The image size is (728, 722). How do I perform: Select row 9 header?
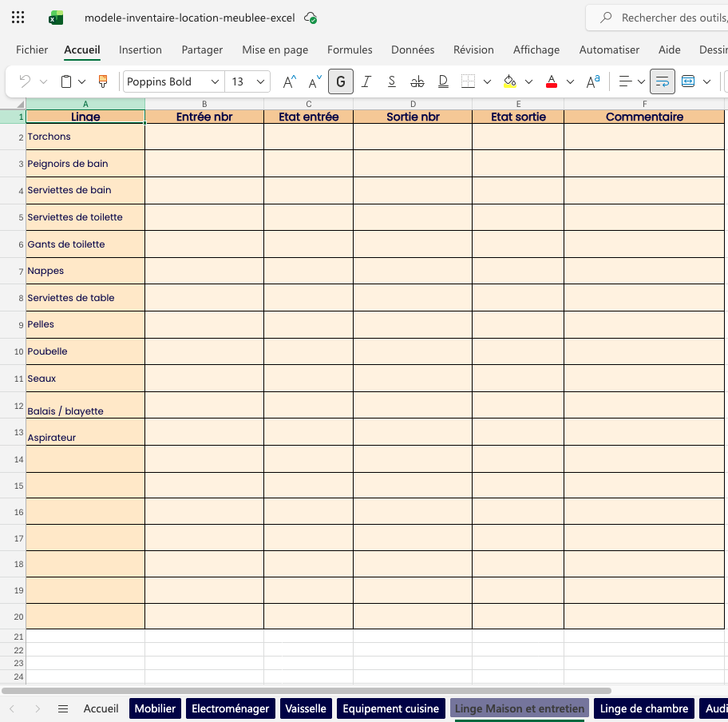(13, 325)
